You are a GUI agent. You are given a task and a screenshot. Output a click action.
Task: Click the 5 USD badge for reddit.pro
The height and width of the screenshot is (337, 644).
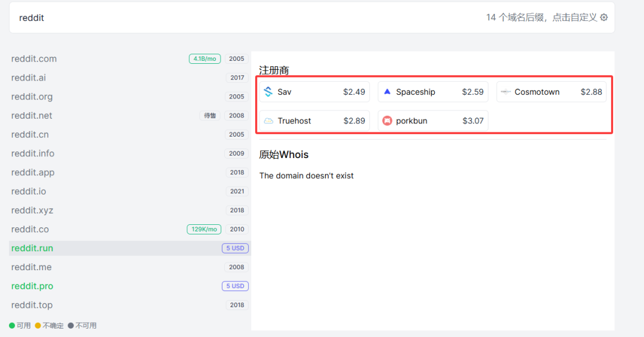click(x=236, y=286)
